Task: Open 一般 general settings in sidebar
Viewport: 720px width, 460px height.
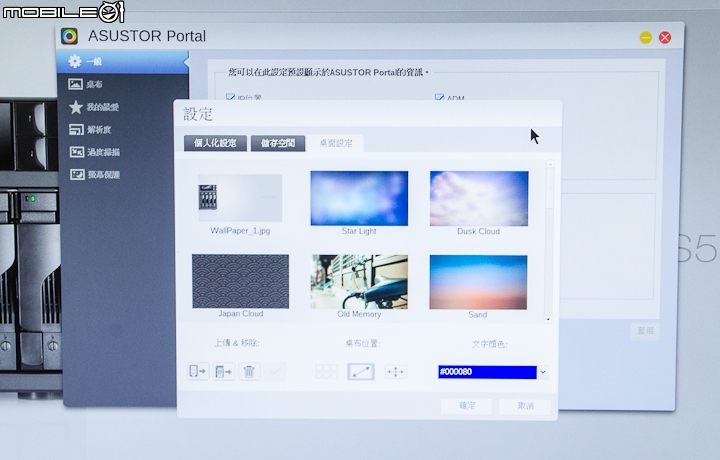Action: (x=123, y=62)
